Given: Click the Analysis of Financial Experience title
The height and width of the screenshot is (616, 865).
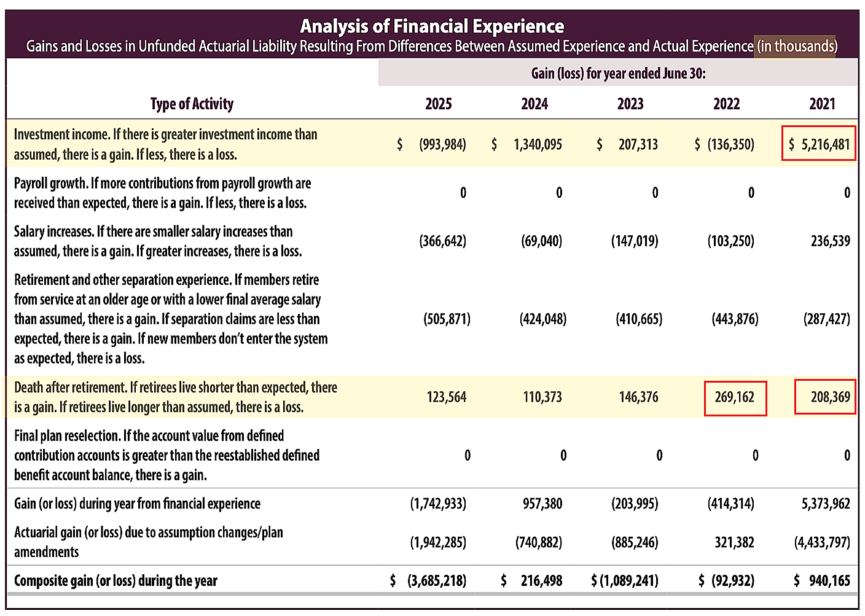Looking at the screenshot, I should (x=432, y=26).
